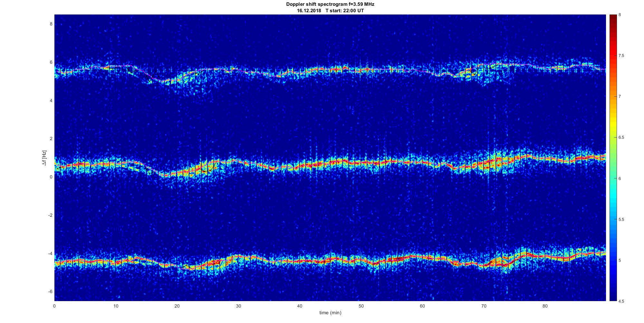The height and width of the screenshot is (323, 644).
Task: Click the x-axis tick label '80'
Action: [x=545, y=306]
